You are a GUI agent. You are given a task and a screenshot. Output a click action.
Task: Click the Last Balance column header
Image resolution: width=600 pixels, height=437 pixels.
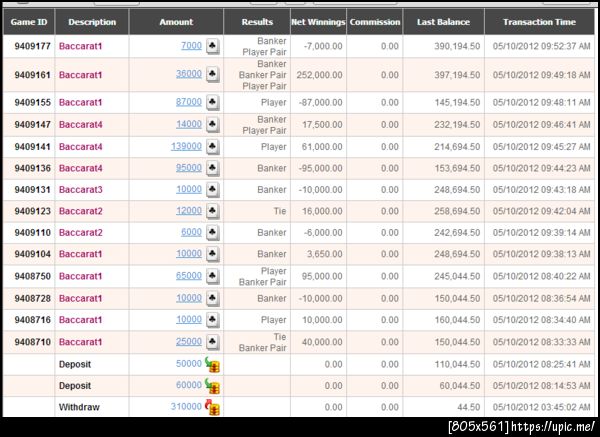[443, 22]
